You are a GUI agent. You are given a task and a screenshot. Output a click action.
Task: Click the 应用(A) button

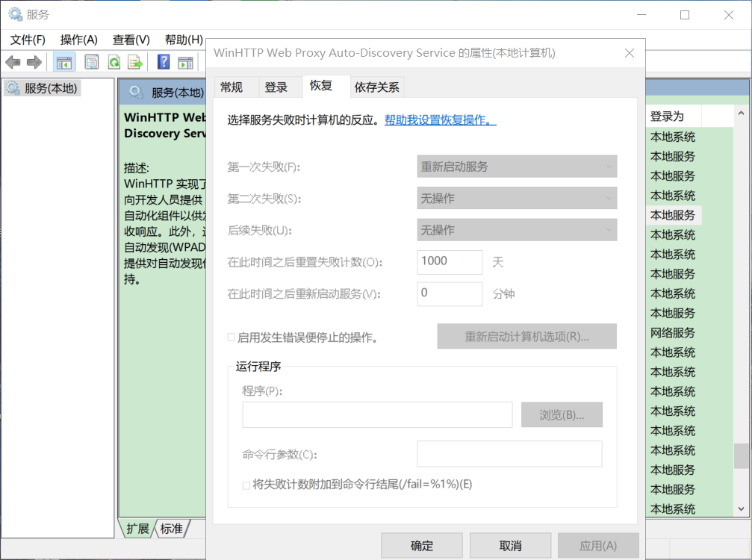click(598, 546)
